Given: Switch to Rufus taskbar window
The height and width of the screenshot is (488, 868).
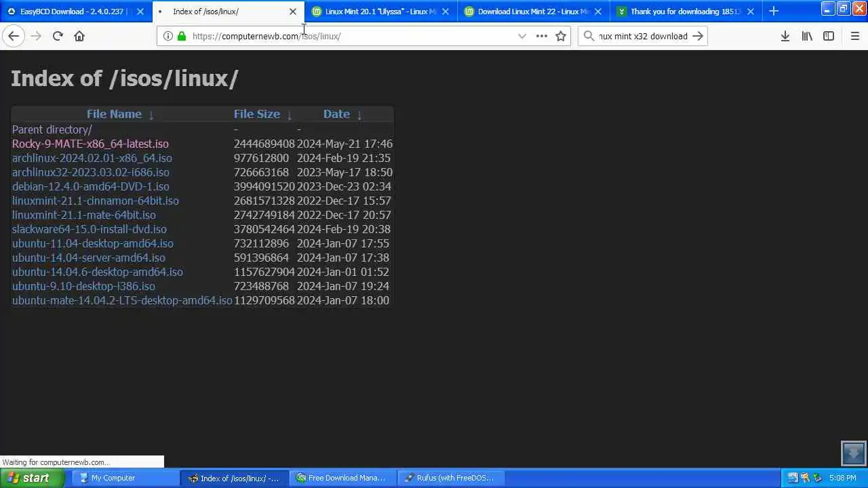Looking at the screenshot, I should [x=451, y=478].
